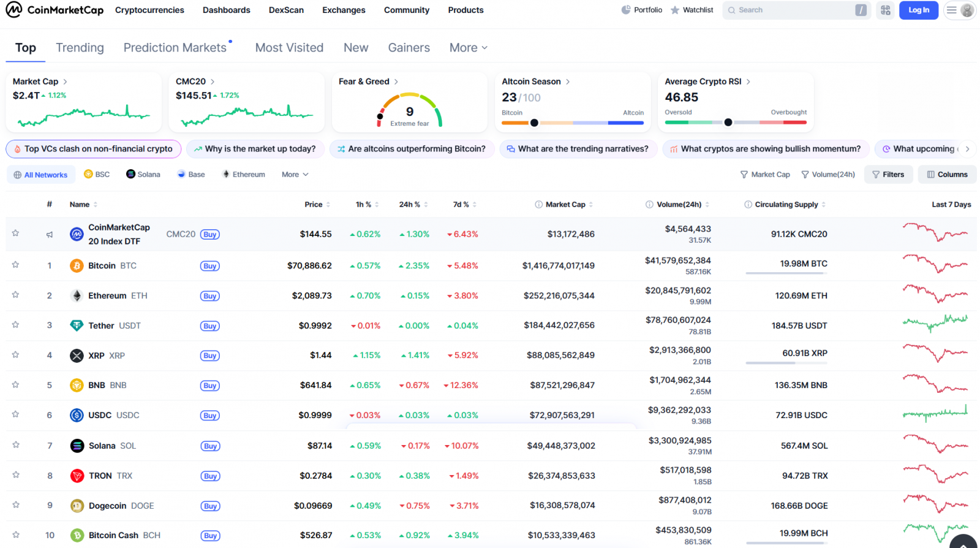Open the hamburger menu next to avatar
Viewport: 980px width, 548px height.
point(951,10)
